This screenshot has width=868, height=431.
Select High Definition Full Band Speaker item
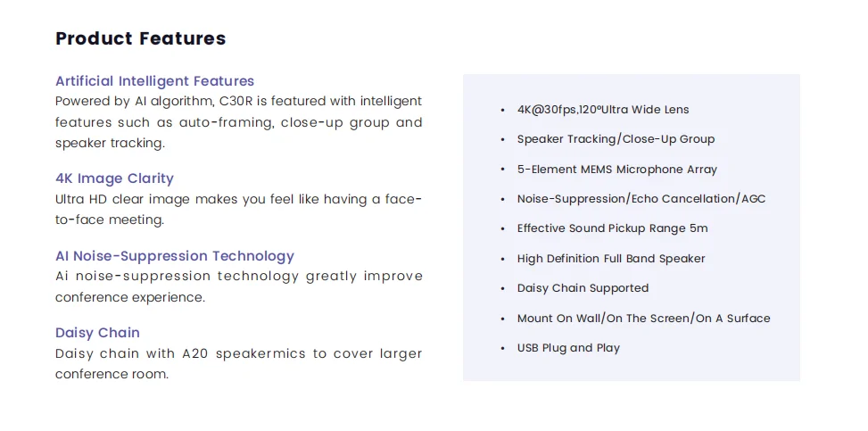[610, 259]
